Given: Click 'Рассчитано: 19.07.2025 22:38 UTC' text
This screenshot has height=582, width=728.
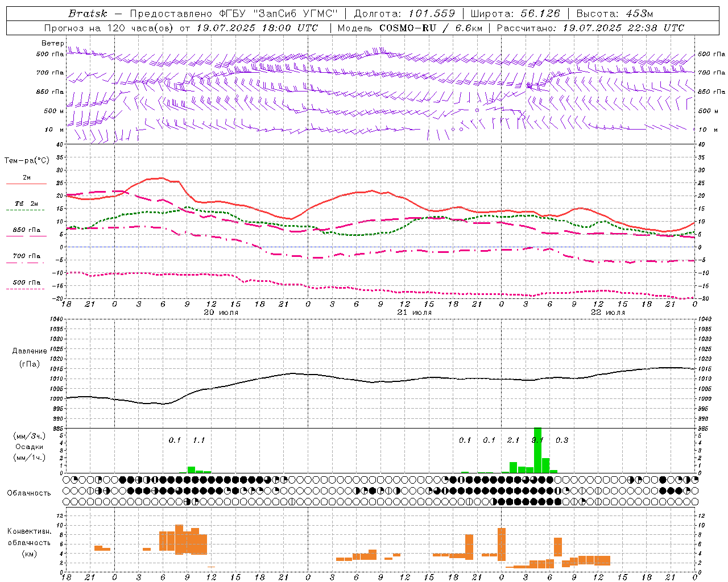Looking at the screenshot, I should pyautogui.click(x=590, y=28).
